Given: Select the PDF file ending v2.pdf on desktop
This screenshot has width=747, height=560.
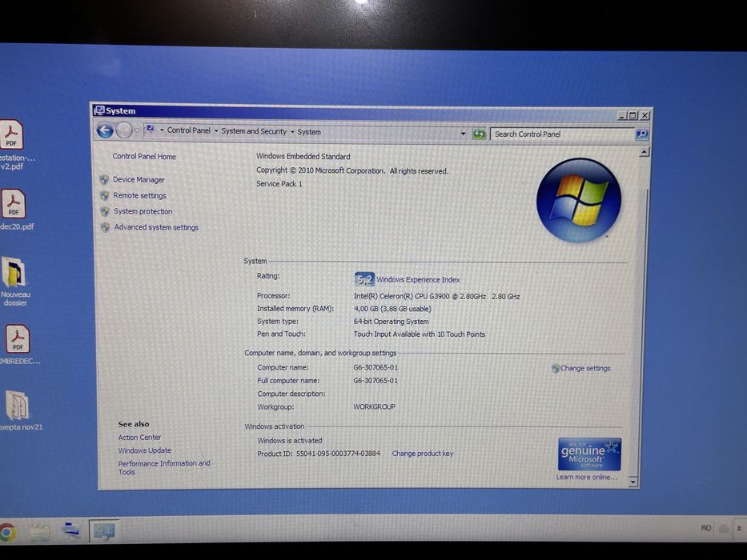Looking at the screenshot, I should pyautogui.click(x=13, y=145).
